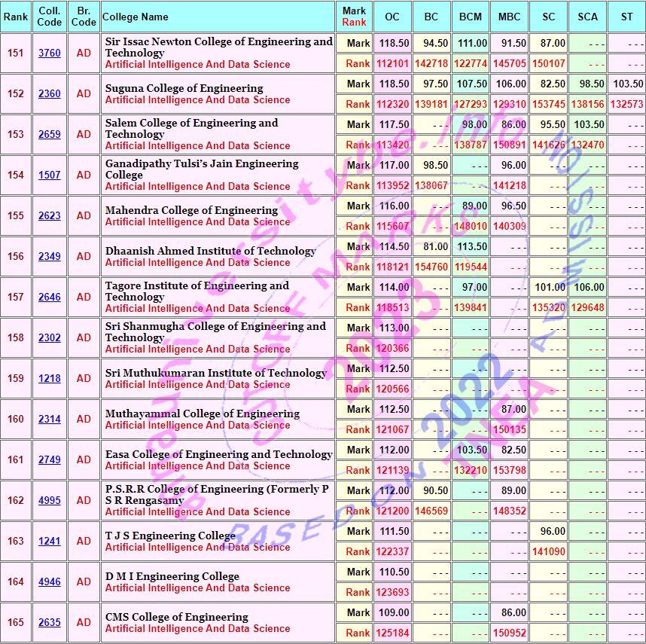The image size is (646, 644).
Task: Open the 2659 college code link
Action: click(x=49, y=134)
